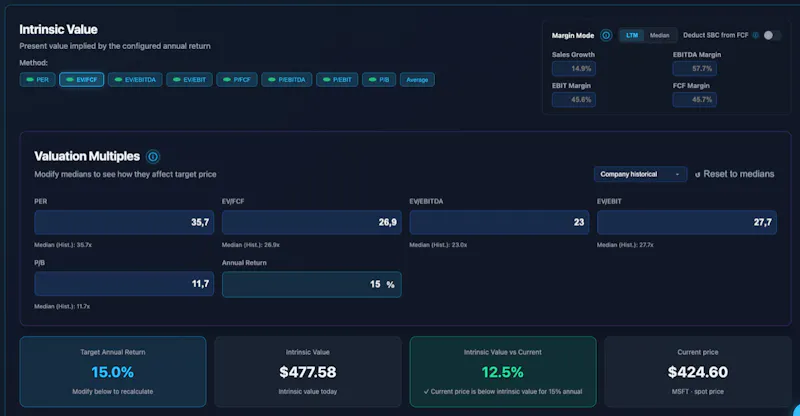Click the Current price $424.60 card
Viewport: 800px width, 416px height.
697,372
